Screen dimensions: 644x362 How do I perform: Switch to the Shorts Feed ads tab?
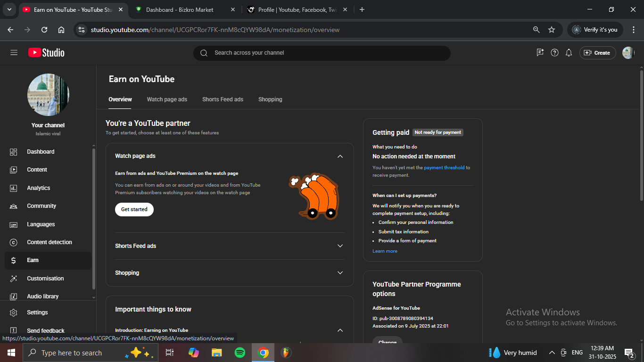click(223, 99)
